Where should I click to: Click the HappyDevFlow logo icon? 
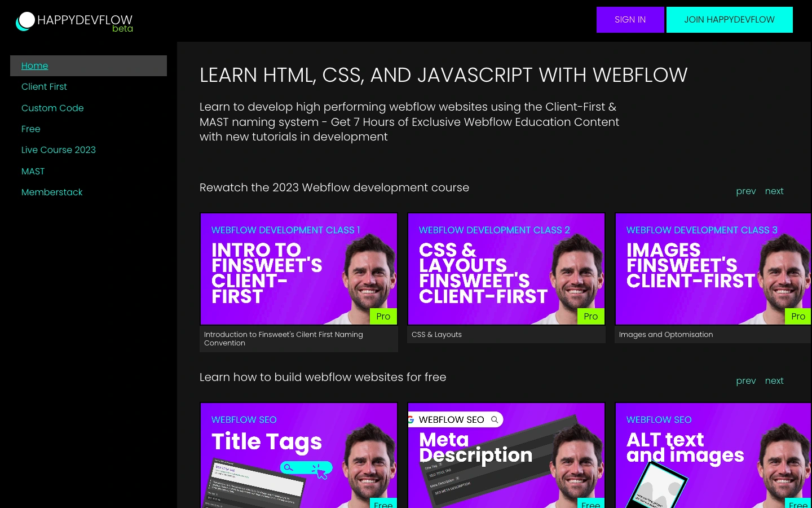(x=25, y=21)
